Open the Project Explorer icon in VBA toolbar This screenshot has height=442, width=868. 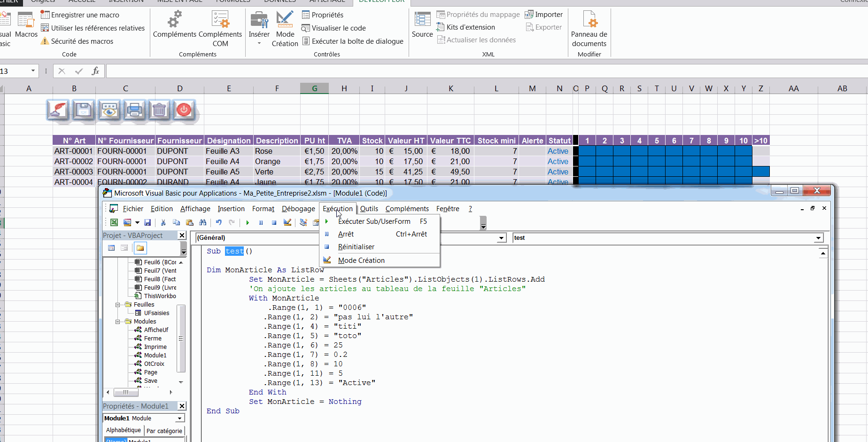point(303,222)
